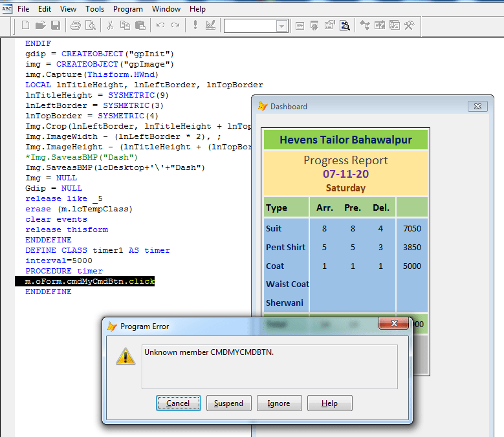Click the Redo arrow icon
Image resolution: width=504 pixels, height=437 pixels.
[x=175, y=25]
